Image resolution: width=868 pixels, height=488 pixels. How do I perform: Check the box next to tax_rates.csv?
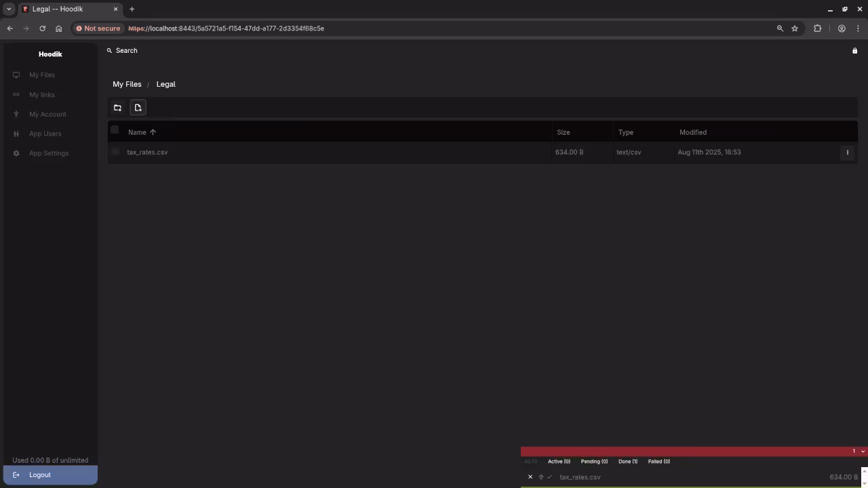pyautogui.click(x=115, y=152)
